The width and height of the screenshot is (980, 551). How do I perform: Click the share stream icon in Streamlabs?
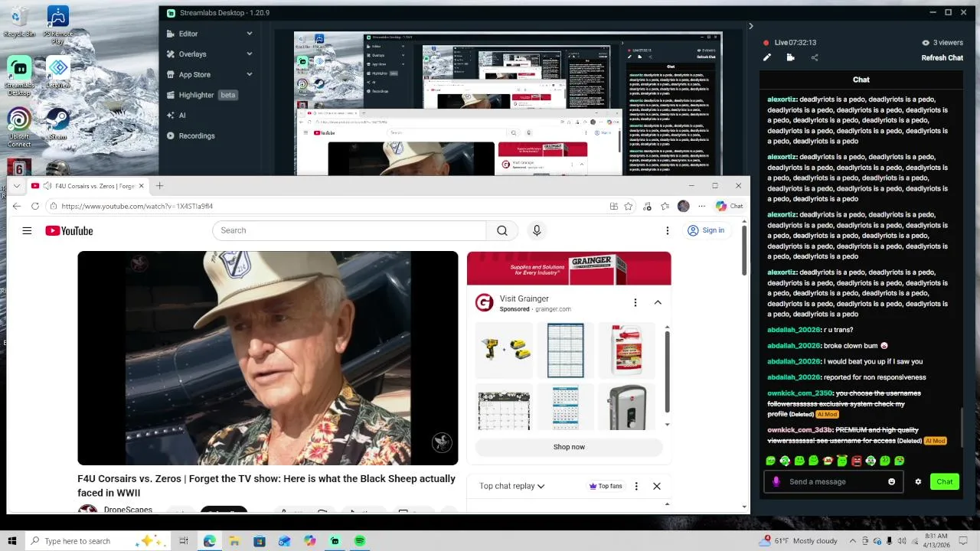(x=814, y=57)
